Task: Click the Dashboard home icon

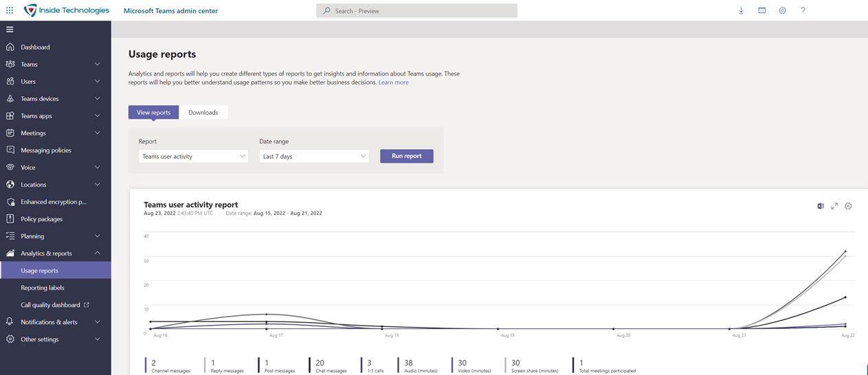Action: coord(10,47)
